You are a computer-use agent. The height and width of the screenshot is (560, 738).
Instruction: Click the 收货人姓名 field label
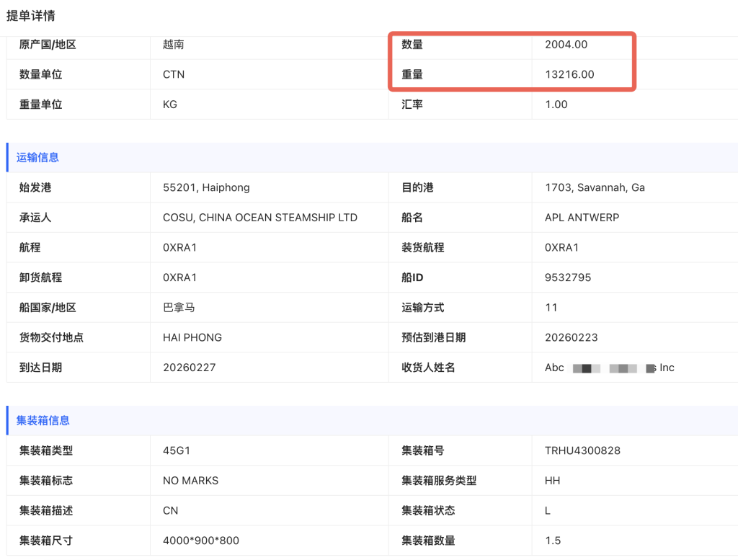(x=428, y=368)
